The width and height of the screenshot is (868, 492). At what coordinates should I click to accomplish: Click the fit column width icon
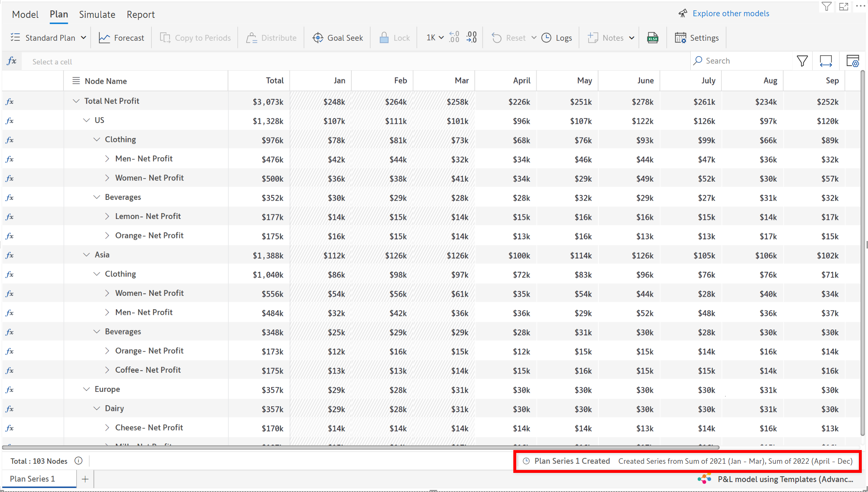pos(826,61)
